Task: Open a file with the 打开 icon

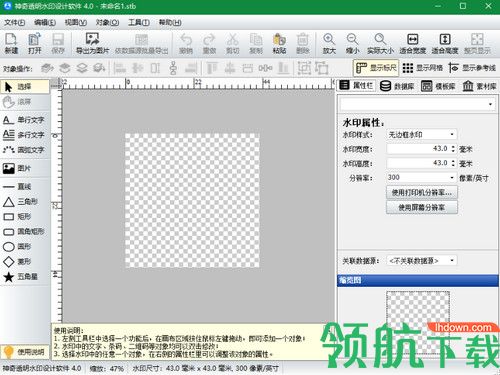Action: pyautogui.click(x=34, y=43)
